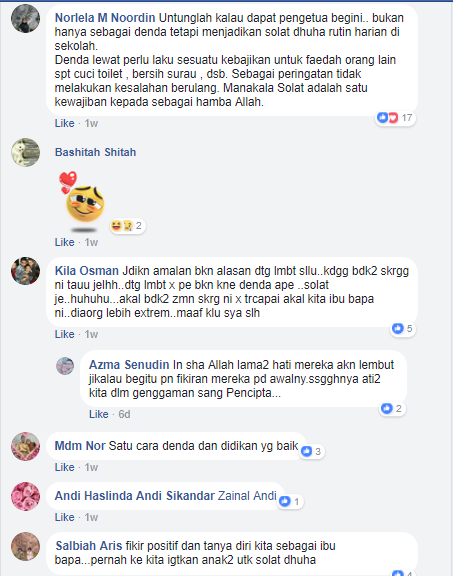View reactions on Bashitah Shitah's sticker

coord(127,226)
